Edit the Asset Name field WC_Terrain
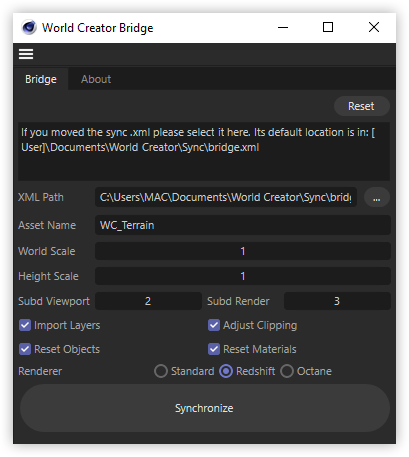The width and height of the screenshot is (409, 457). pyautogui.click(x=243, y=225)
